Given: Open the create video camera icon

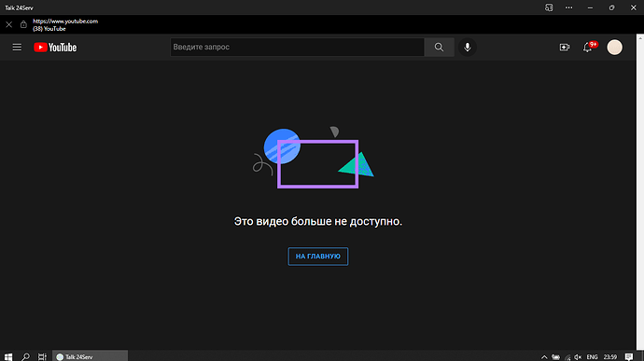Looking at the screenshot, I should 565,48.
